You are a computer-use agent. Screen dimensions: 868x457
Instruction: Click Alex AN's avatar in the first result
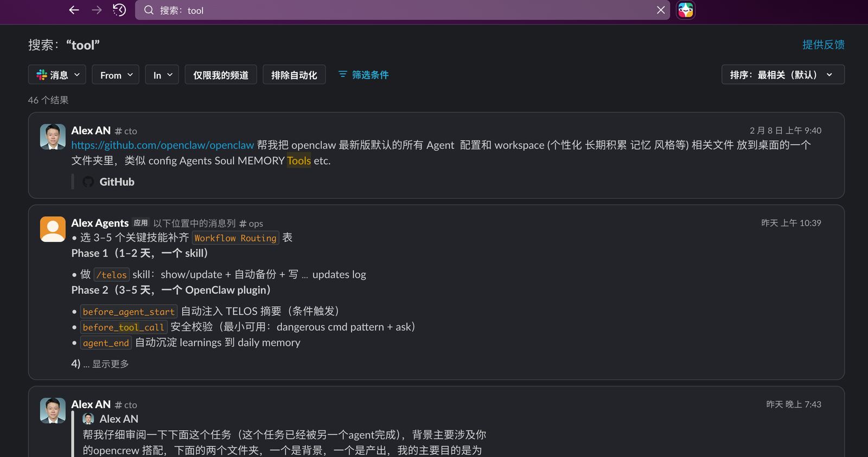coord(53,137)
